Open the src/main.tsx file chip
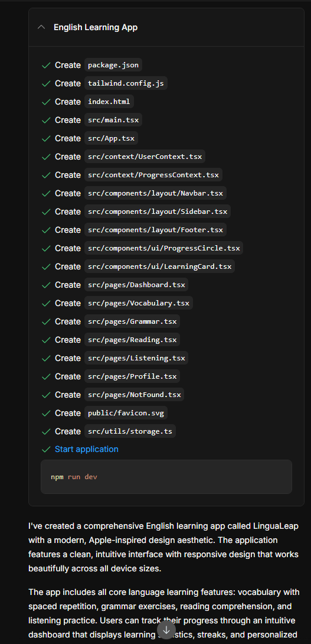 click(x=113, y=120)
